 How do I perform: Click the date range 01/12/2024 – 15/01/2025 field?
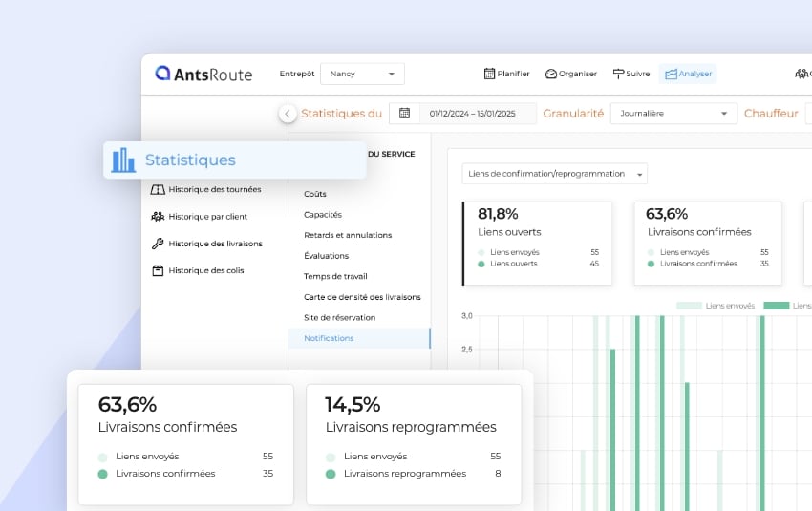click(472, 113)
